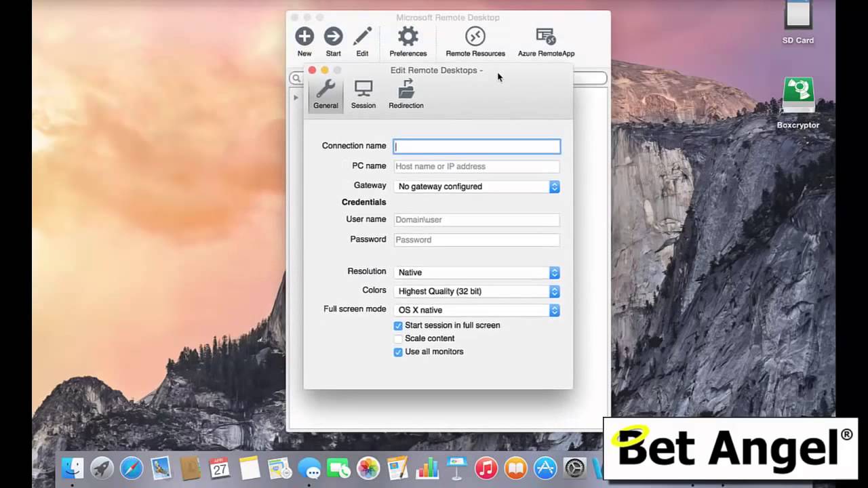Image resolution: width=868 pixels, height=488 pixels.
Task: Enable the Scale content checkbox
Action: [x=398, y=338]
